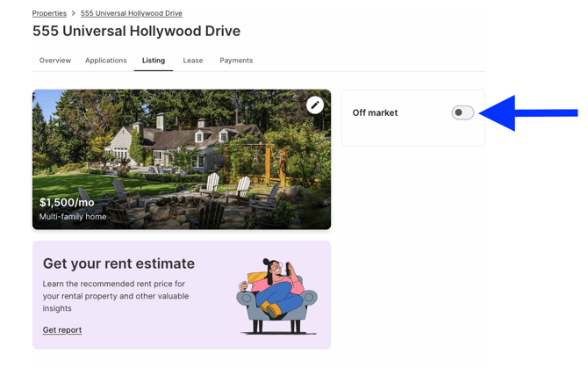Click the Get your rent estimate heading

coord(118,263)
